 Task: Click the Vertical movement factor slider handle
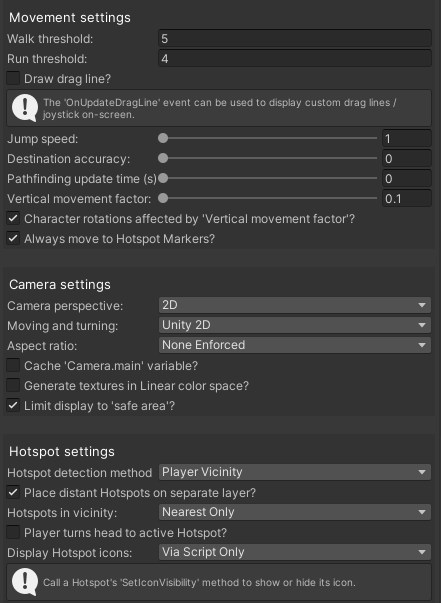point(163,198)
